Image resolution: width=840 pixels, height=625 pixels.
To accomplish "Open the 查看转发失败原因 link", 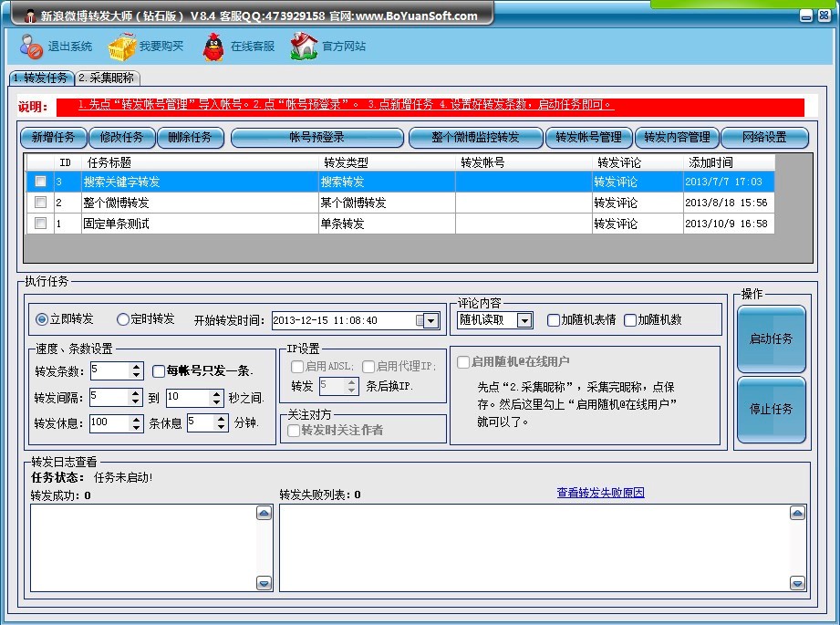I will coord(600,493).
